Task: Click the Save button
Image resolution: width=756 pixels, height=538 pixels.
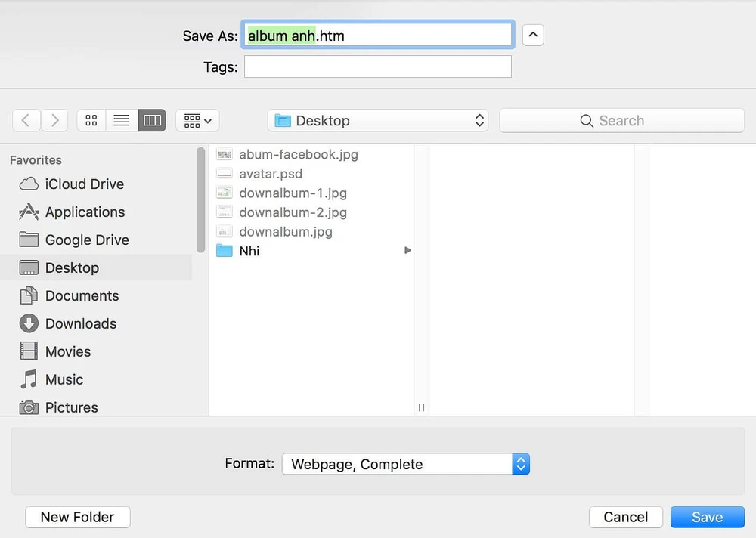Action: click(x=707, y=517)
